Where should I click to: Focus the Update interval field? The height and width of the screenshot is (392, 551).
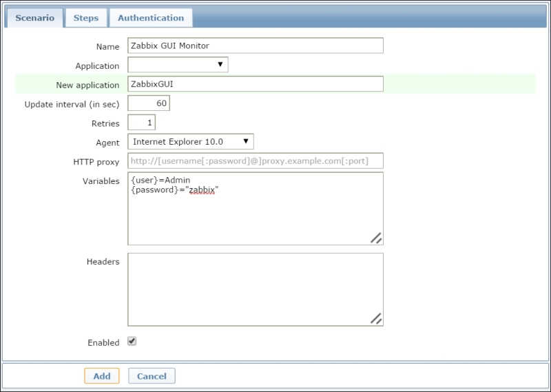coord(148,103)
